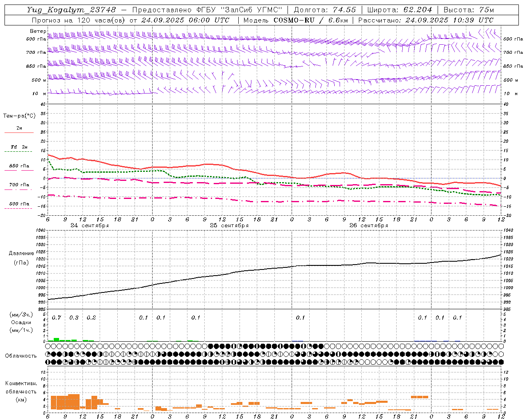Viewport: 525px width, 420px height.
Task: Click the (км) convective height unit label
Action: (21, 399)
